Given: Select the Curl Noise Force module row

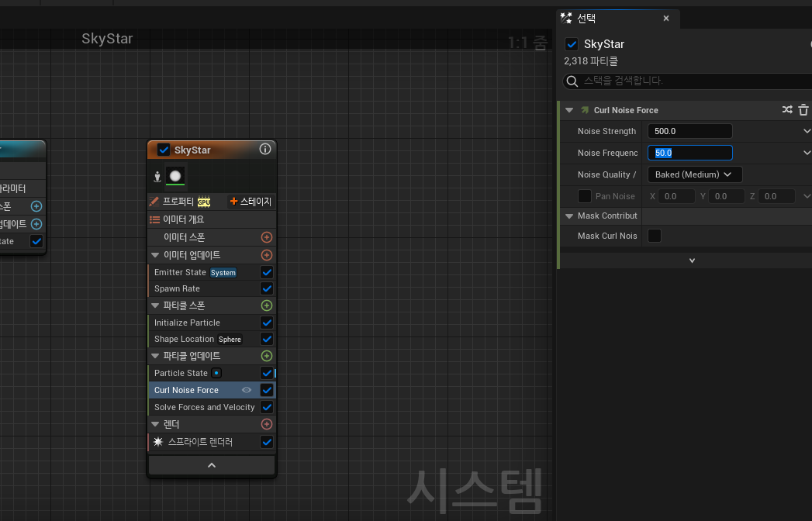Looking at the screenshot, I should [x=212, y=390].
